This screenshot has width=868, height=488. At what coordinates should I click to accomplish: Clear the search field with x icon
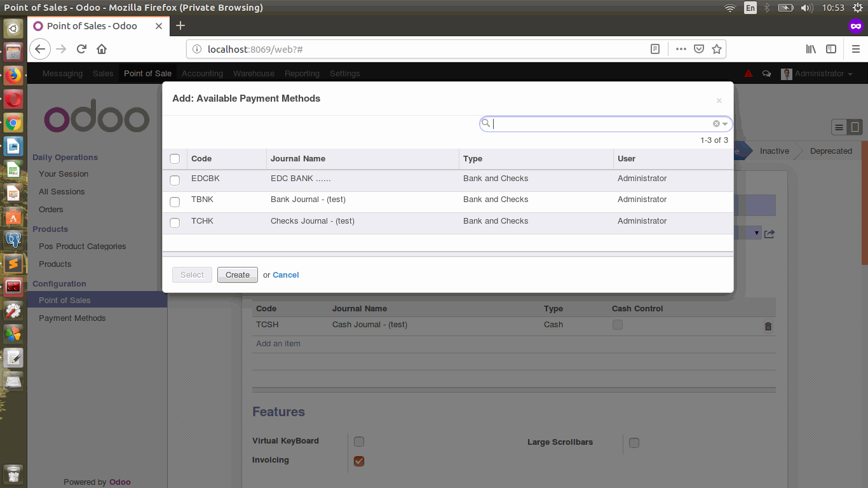click(x=716, y=124)
